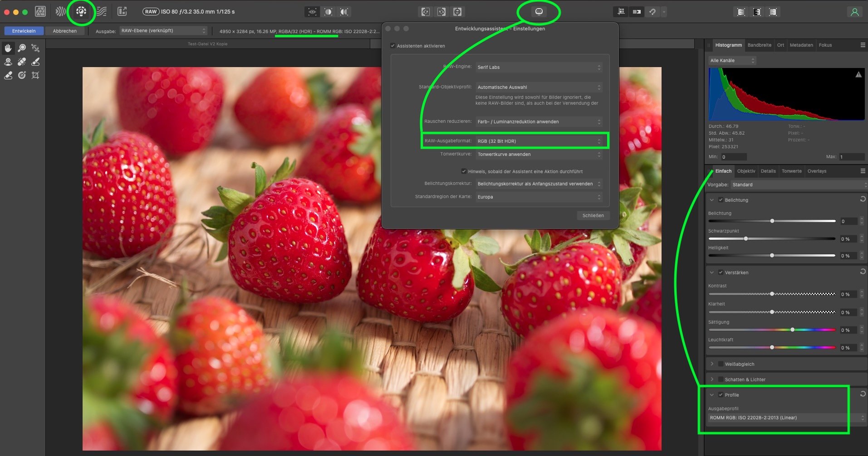Viewport: 868px width, 456px height.
Task: Disable the Verstärken section checkbox
Action: pos(721,272)
